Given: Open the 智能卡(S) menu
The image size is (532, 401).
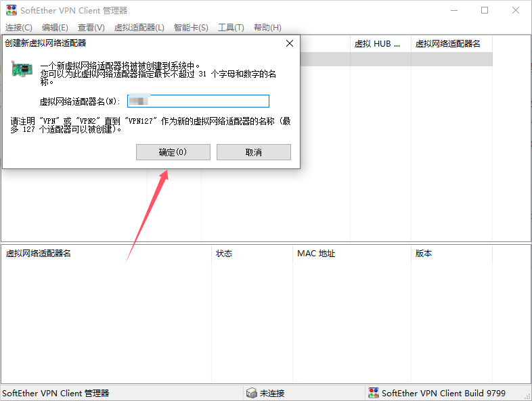Looking at the screenshot, I should tap(191, 28).
